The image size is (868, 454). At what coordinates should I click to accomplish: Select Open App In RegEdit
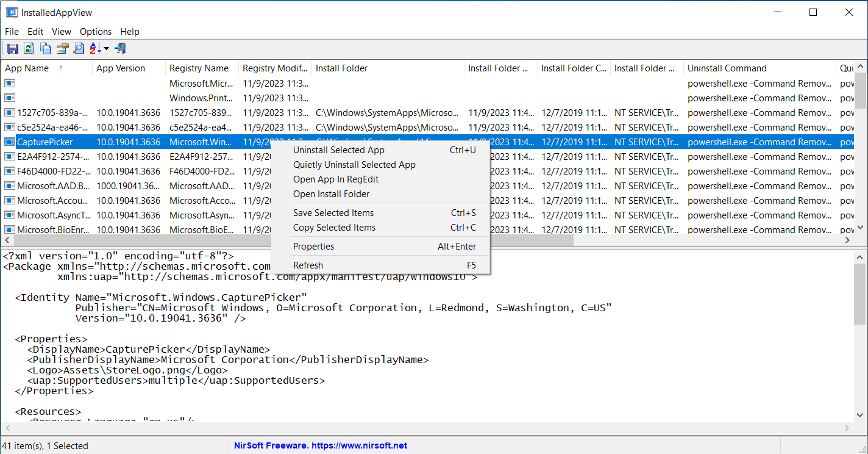coord(380,179)
